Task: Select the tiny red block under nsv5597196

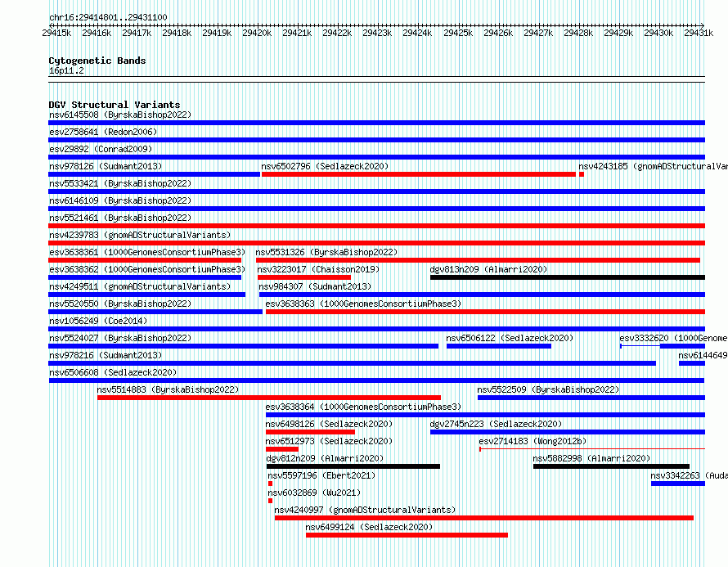Action: tap(270, 484)
